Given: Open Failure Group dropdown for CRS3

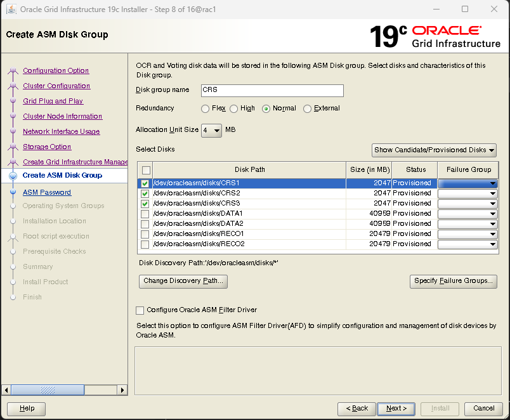Looking at the screenshot, I should 468,204.
